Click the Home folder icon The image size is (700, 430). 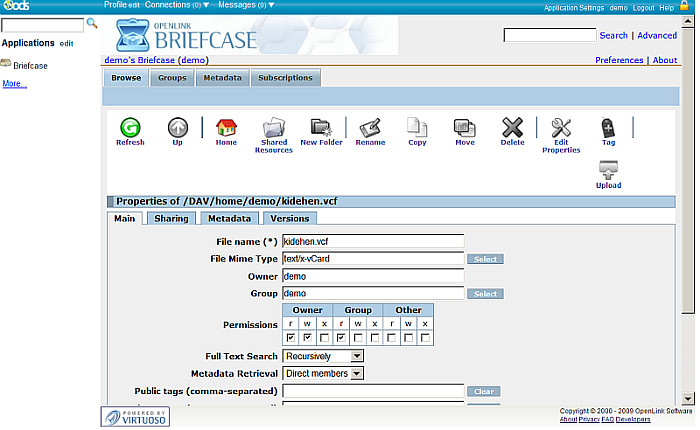tap(226, 128)
